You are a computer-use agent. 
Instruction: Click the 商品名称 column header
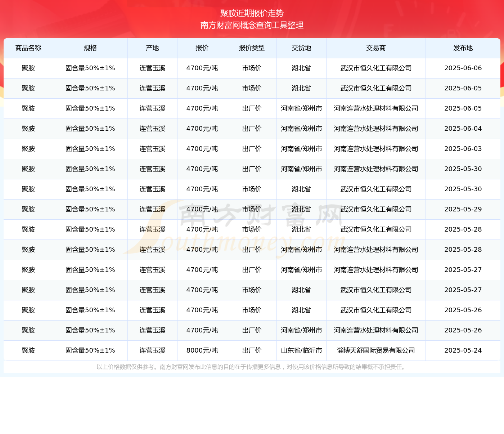tap(28, 48)
